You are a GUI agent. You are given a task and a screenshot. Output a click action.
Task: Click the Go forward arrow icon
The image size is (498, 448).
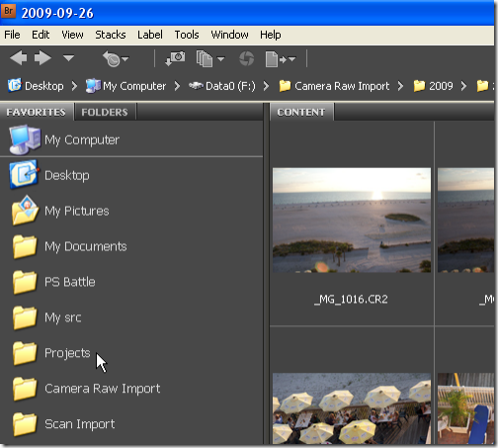coord(43,58)
